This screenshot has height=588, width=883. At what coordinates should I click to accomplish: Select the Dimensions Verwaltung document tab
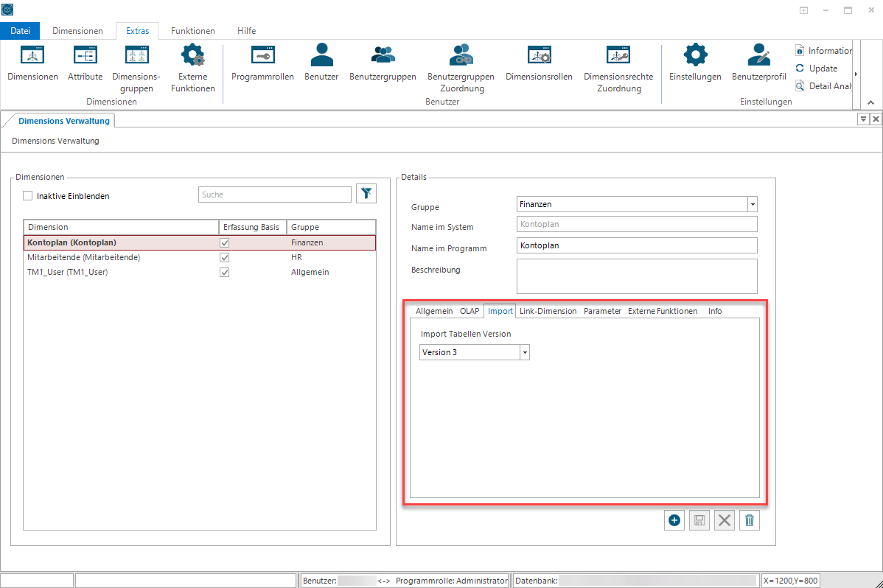pyautogui.click(x=63, y=121)
